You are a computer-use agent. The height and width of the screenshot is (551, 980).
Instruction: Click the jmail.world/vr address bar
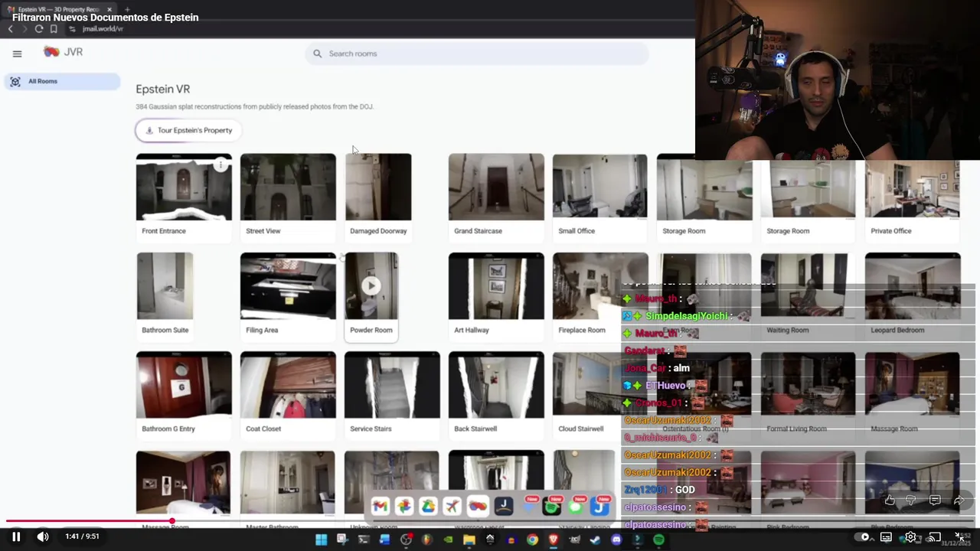102,29
